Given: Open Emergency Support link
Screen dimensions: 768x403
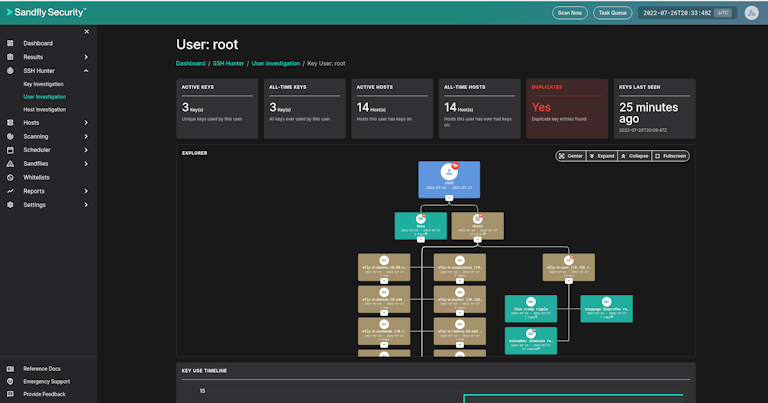Looking at the screenshot, I should tap(47, 381).
